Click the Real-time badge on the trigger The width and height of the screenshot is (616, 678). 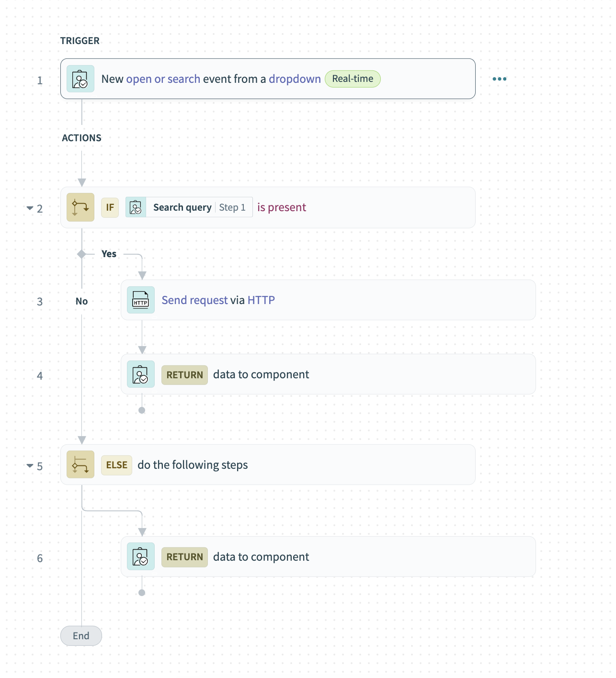(353, 79)
